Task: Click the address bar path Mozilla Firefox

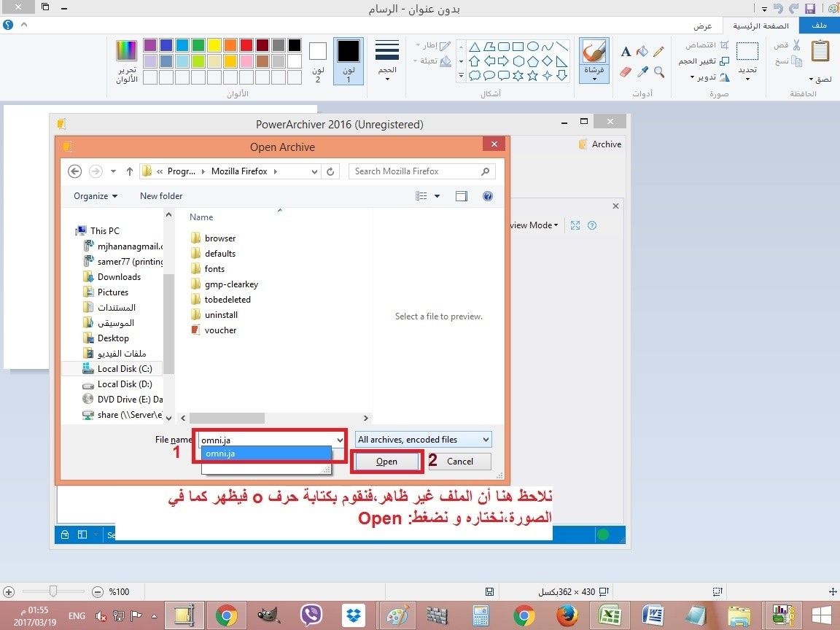Action: (x=239, y=171)
